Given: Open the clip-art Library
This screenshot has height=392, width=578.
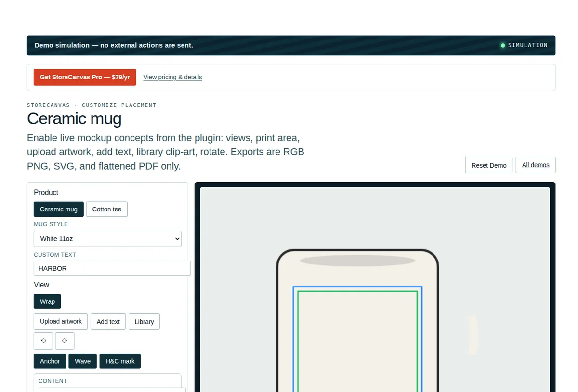Looking at the screenshot, I should tap(144, 321).
